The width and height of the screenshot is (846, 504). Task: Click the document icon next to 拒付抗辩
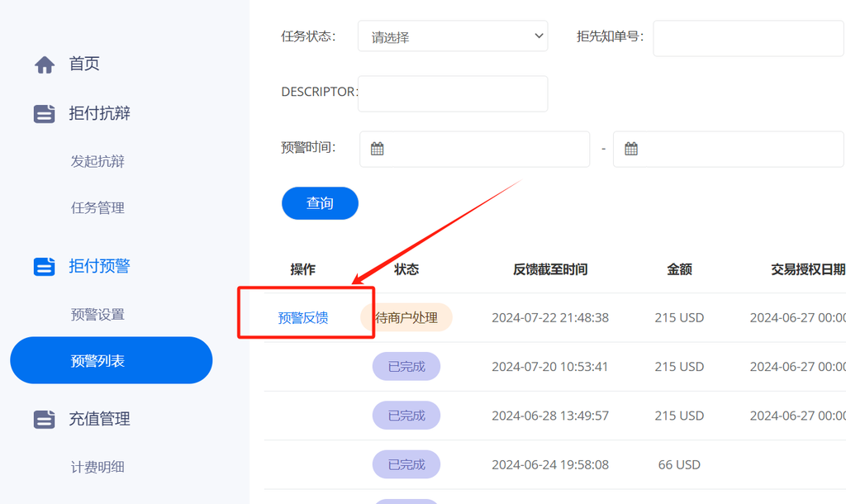coord(45,114)
